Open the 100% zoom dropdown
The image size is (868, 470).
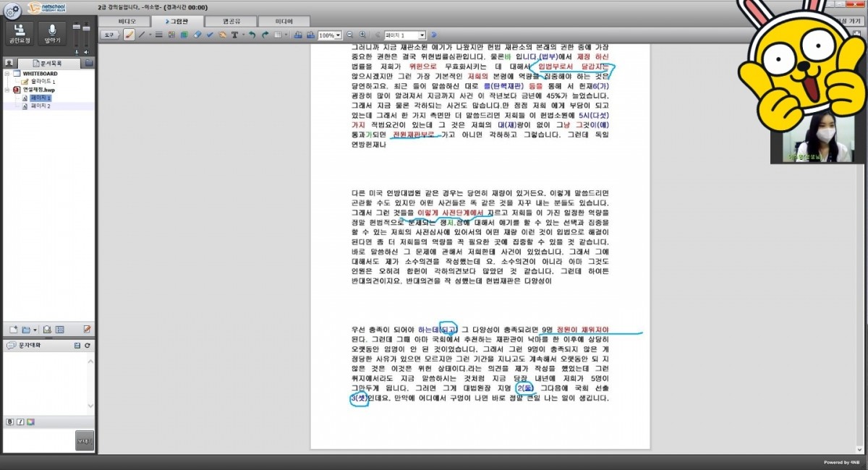click(339, 35)
